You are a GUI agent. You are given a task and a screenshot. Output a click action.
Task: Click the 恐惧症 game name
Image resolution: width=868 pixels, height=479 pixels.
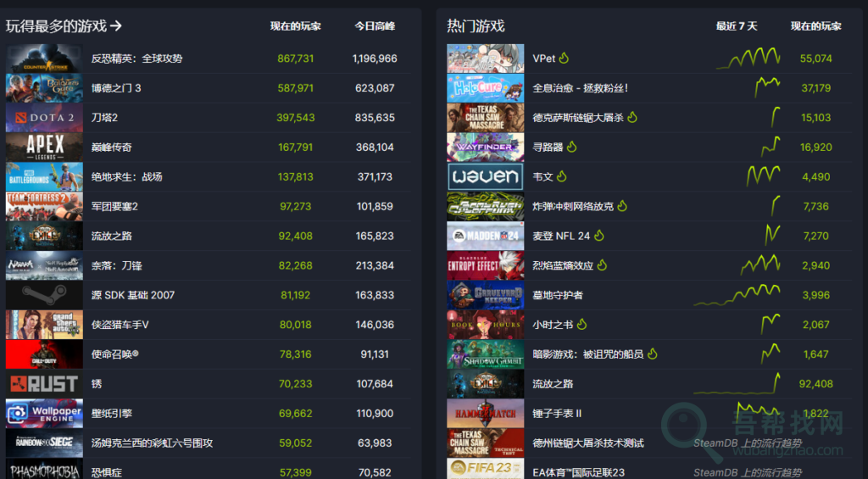(x=107, y=472)
